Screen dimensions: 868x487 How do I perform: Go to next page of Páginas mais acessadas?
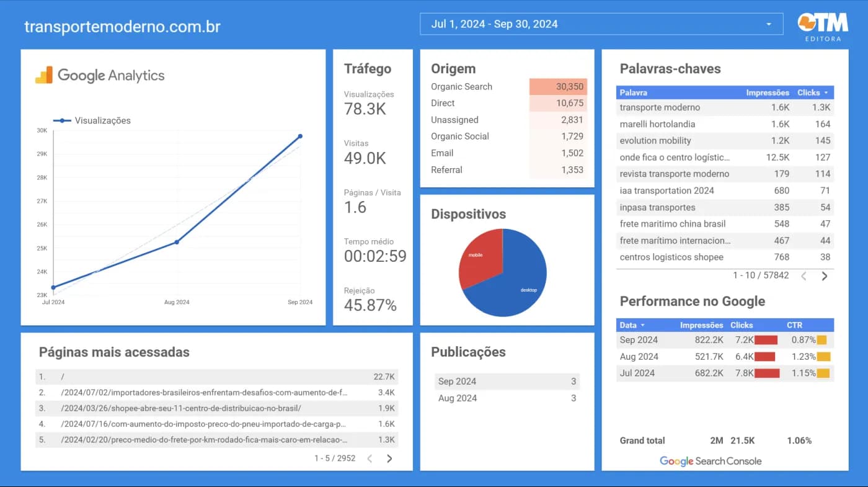click(x=389, y=458)
